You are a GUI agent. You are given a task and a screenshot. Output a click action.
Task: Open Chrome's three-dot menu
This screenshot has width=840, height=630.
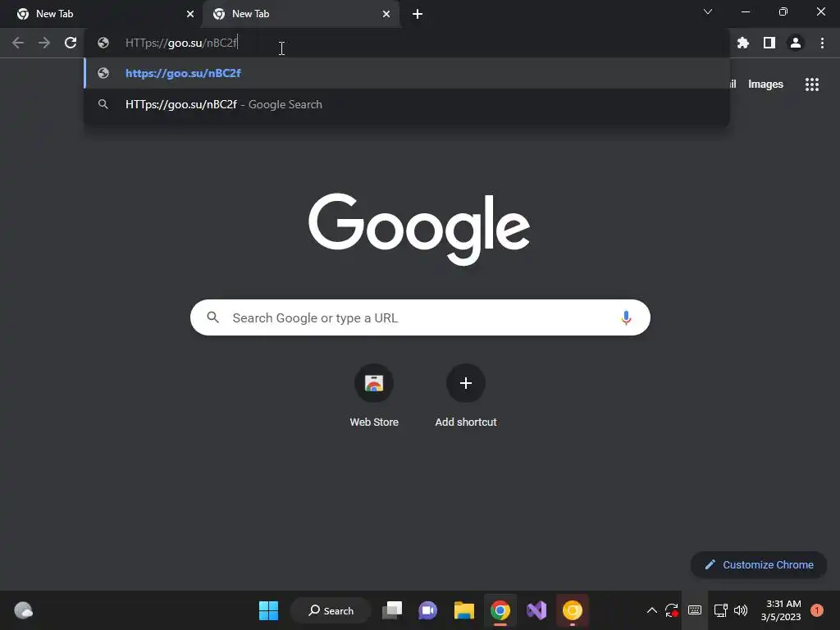(x=822, y=43)
